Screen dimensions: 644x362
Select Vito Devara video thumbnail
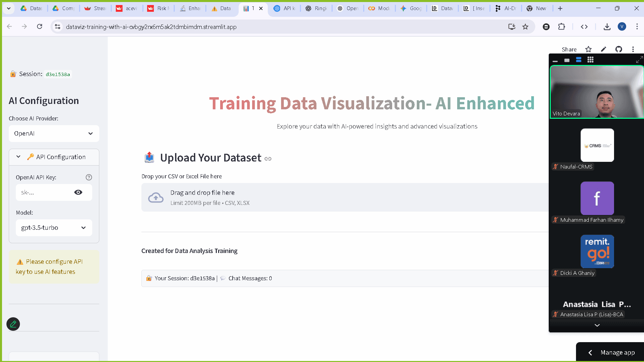(597, 92)
